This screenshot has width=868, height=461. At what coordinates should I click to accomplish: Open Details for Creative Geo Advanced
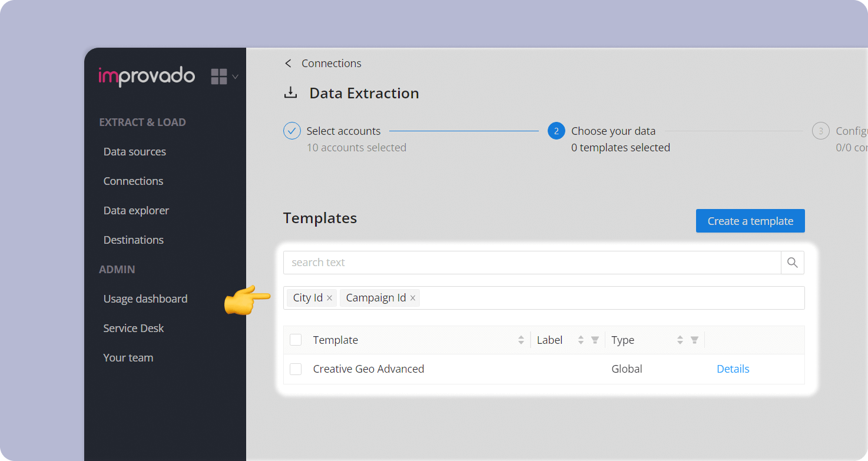coord(733,369)
